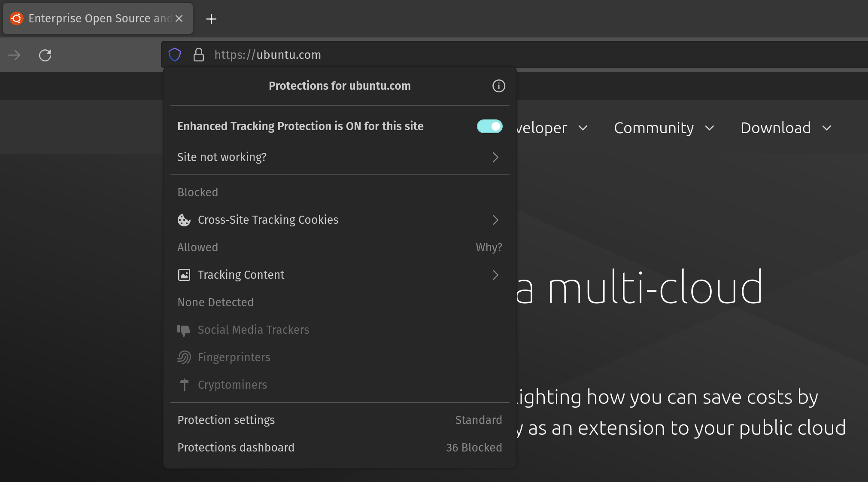The height and width of the screenshot is (482, 868).
Task: Click the None Detected section label
Action: tap(215, 302)
